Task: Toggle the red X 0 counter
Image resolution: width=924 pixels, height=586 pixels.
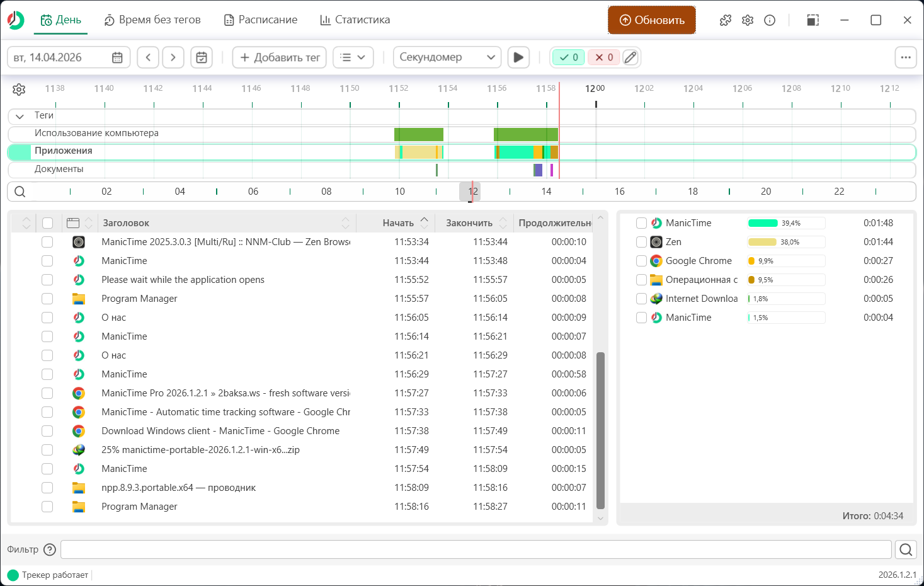Action: 604,57
